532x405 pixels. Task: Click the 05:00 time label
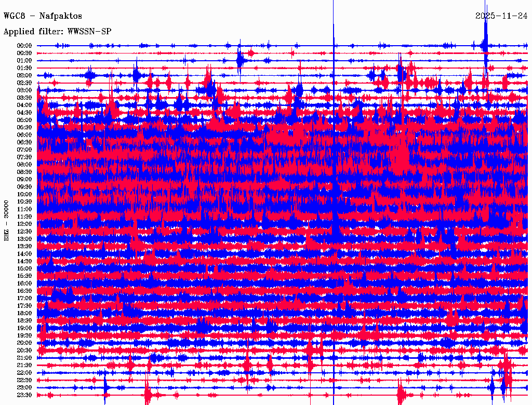24,120
